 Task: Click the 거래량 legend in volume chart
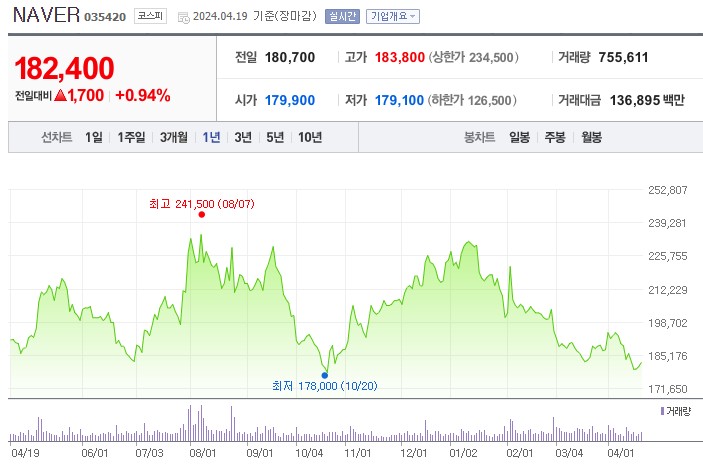pyautogui.click(x=676, y=411)
